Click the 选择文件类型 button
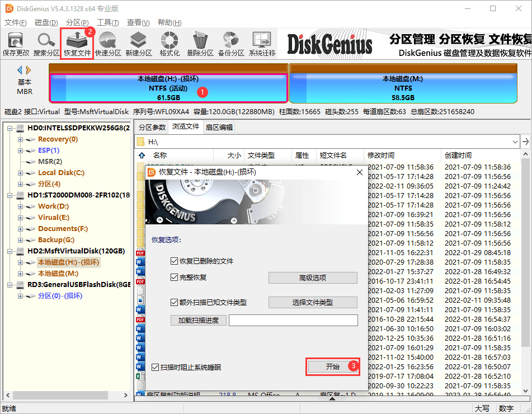532x414 pixels. tap(313, 302)
